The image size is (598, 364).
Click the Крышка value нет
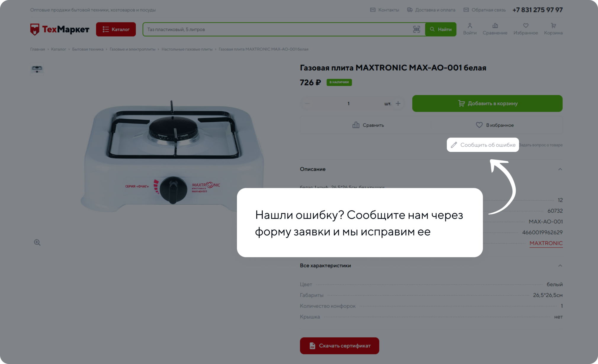coord(558,317)
